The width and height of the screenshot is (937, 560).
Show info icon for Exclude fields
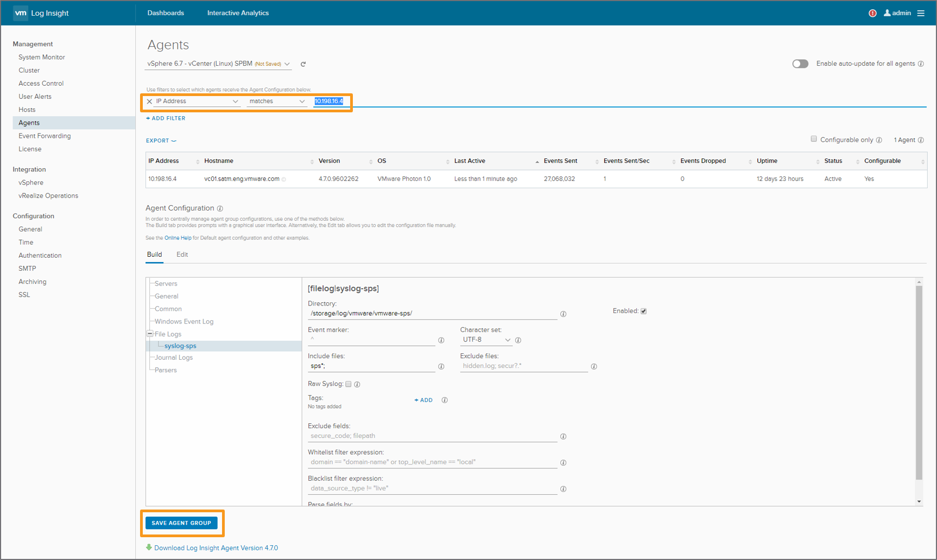coord(563,436)
